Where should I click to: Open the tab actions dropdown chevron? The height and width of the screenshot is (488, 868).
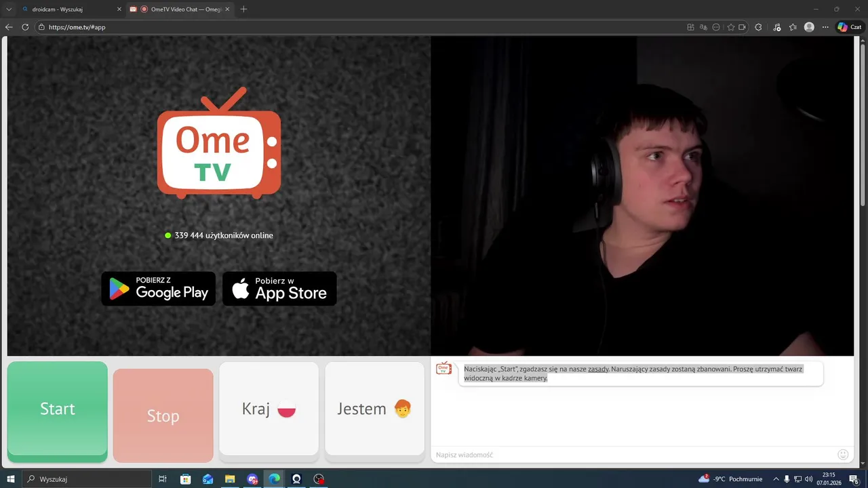coord(9,9)
